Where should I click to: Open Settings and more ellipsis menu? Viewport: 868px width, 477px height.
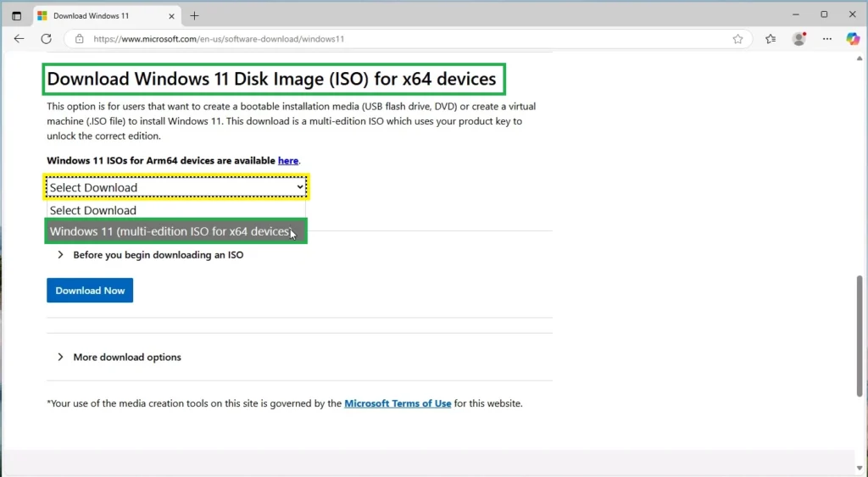tap(827, 39)
